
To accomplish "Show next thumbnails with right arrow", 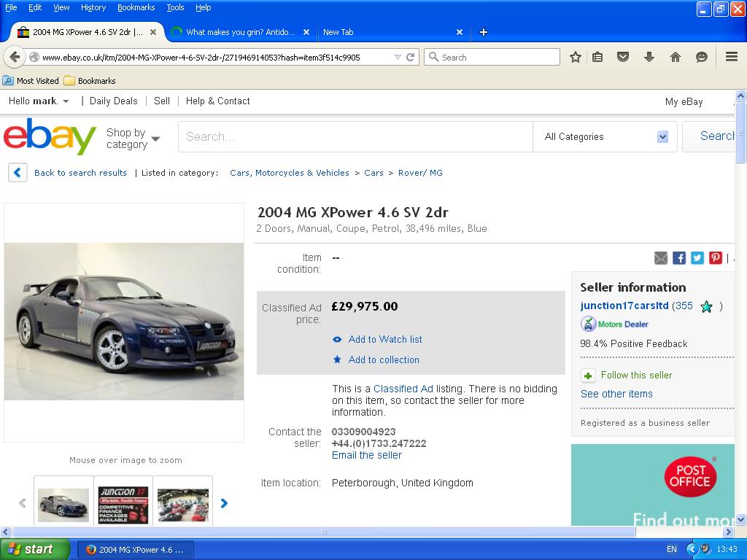I will click(x=224, y=503).
